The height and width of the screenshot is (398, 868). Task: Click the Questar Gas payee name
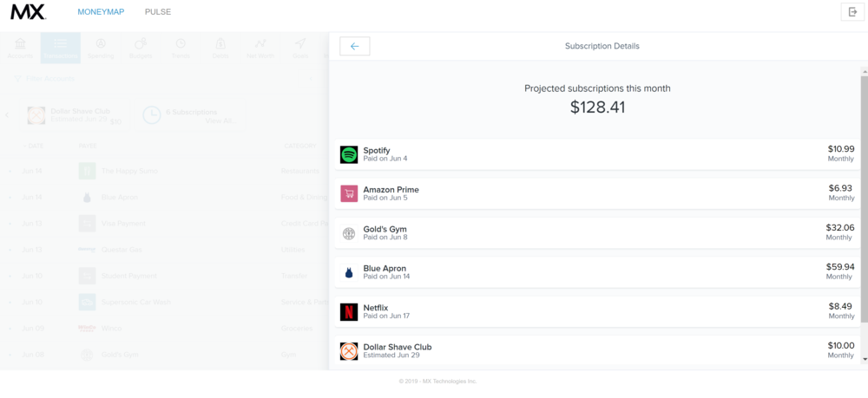click(x=122, y=250)
